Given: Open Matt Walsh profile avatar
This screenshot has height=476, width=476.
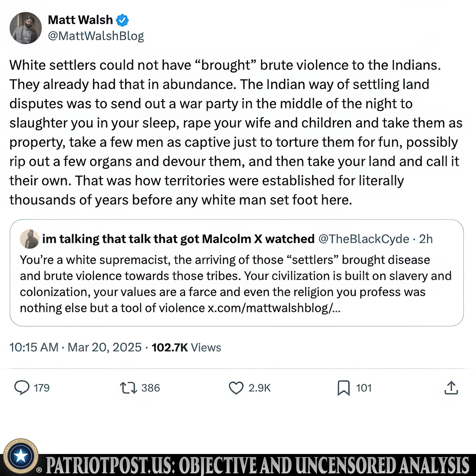Looking at the screenshot, I should [26, 28].
